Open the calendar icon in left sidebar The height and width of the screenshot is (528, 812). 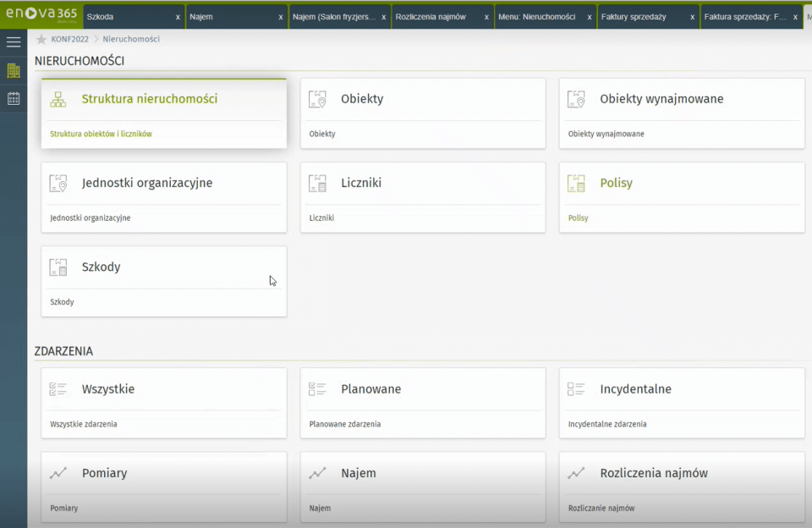point(14,98)
